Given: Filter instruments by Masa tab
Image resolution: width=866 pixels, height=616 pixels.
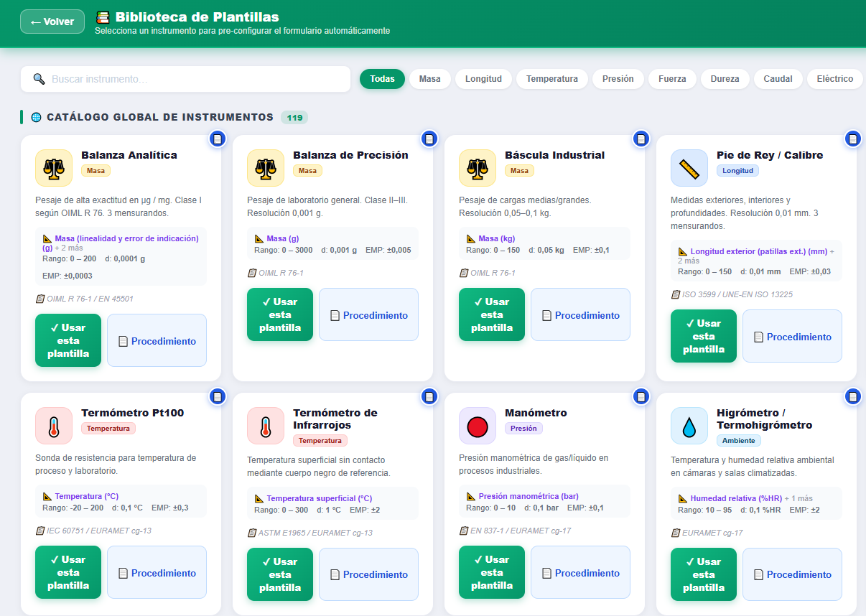Looking at the screenshot, I should pyautogui.click(x=430, y=79).
